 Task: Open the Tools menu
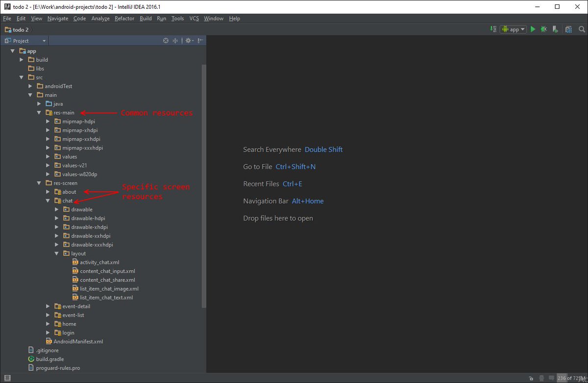pyautogui.click(x=178, y=19)
